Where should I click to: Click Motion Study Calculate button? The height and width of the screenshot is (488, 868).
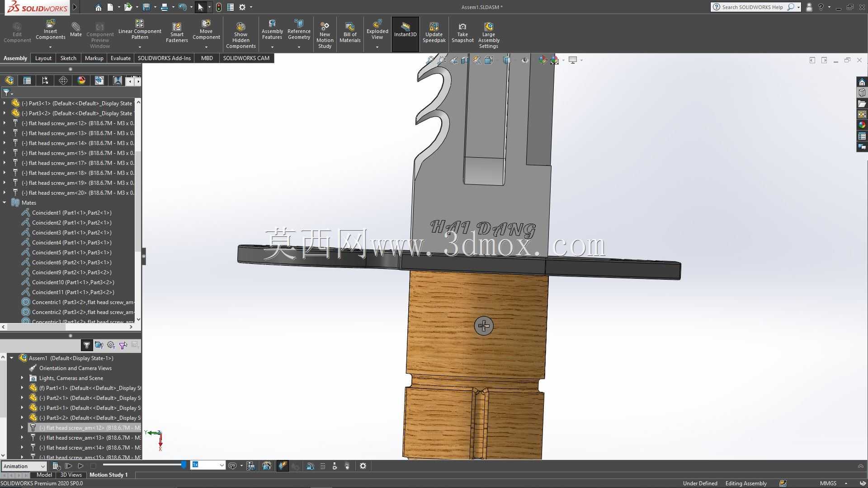click(56, 466)
